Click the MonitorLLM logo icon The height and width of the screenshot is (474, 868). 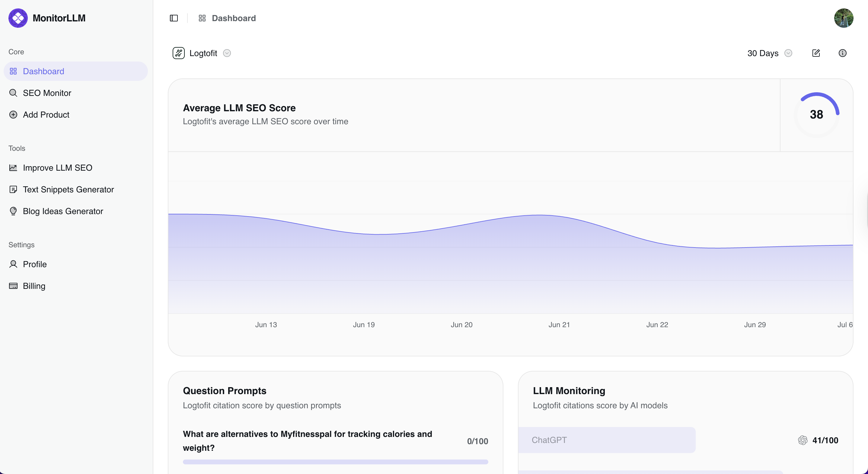click(x=18, y=18)
